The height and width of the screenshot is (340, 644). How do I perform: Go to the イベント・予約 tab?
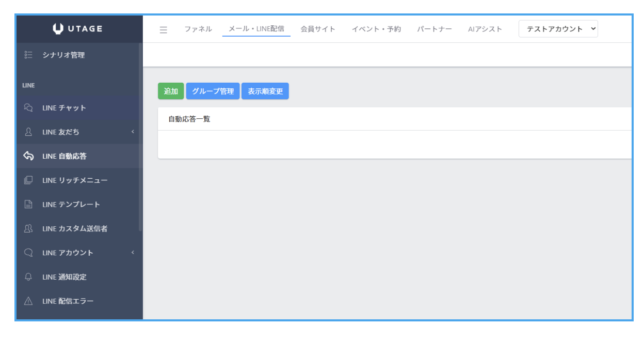tap(376, 29)
